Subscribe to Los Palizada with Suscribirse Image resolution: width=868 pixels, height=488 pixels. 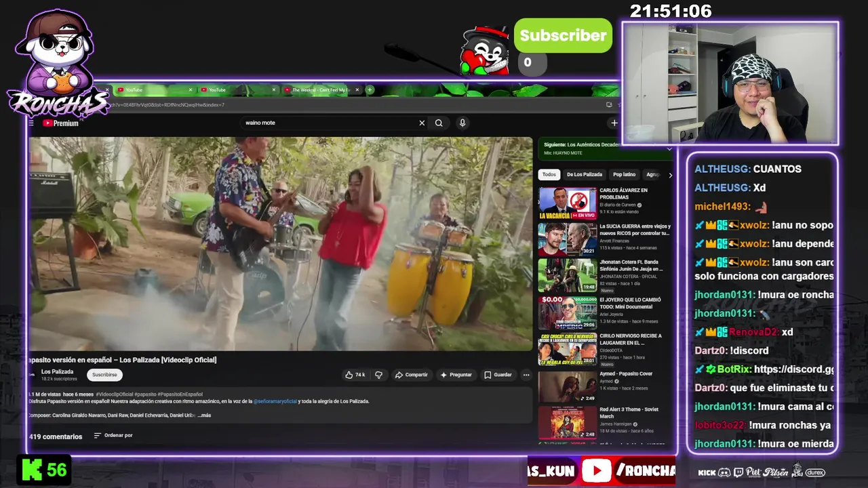104,375
